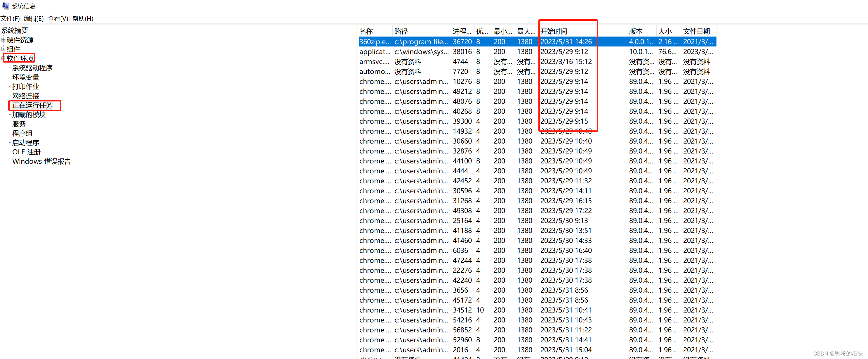Expand the 硬件资源 tree node

pos(4,40)
